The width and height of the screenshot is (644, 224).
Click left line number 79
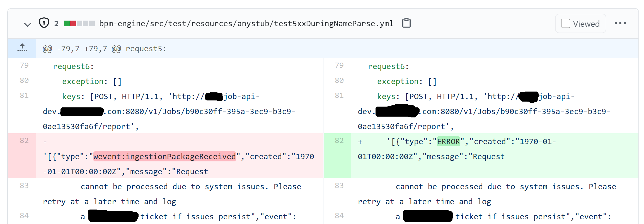[24, 65]
